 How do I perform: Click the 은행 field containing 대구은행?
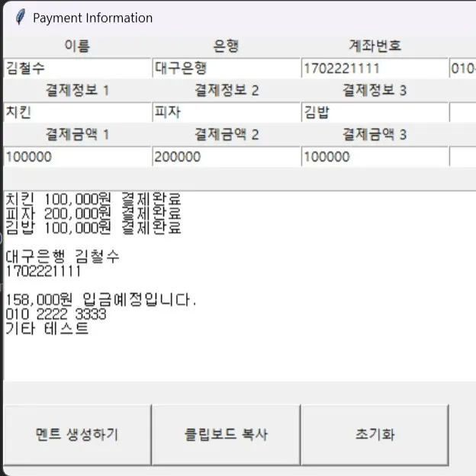tap(226, 68)
